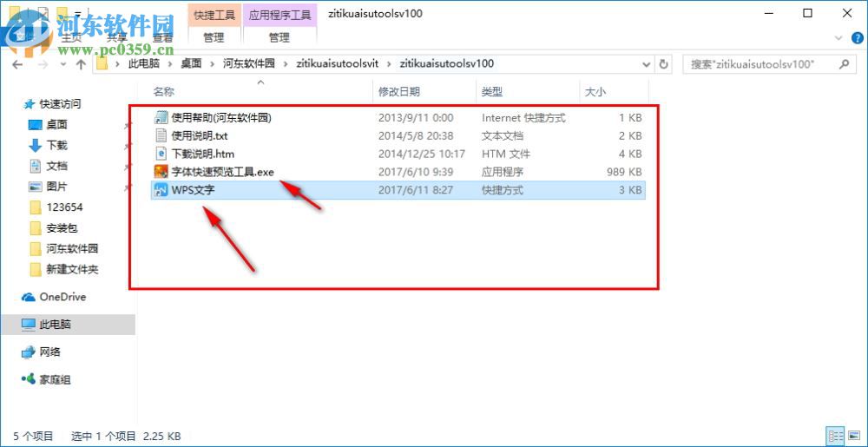Sort by 修改日期 column header
The width and height of the screenshot is (868, 447).
[398, 92]
